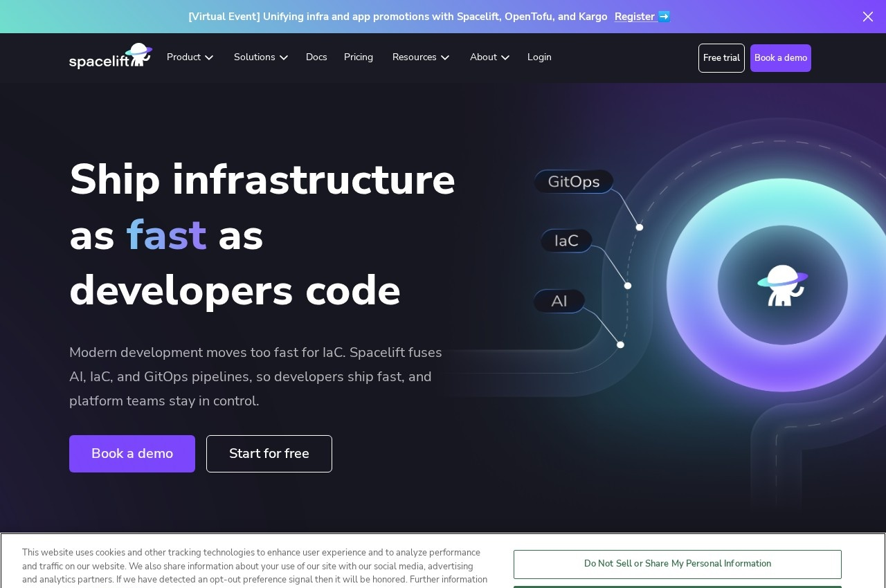Click the header Book a demo button

tap(781, 58)
